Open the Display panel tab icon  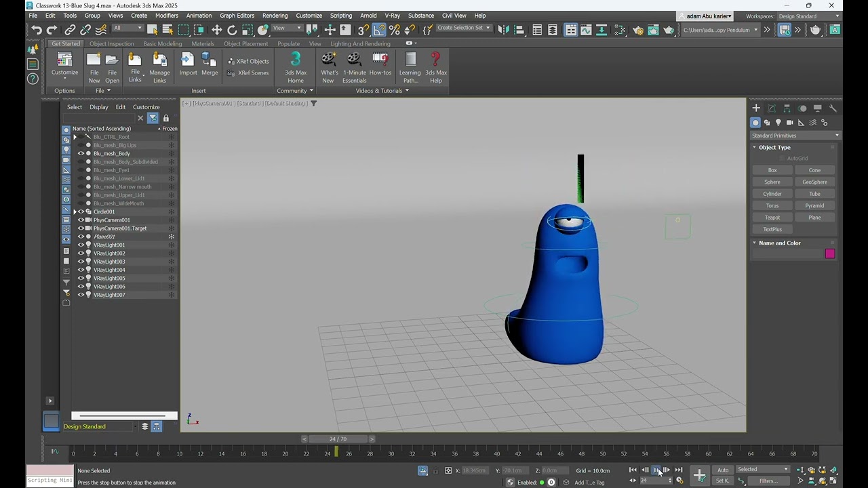(x=818, y=108)
